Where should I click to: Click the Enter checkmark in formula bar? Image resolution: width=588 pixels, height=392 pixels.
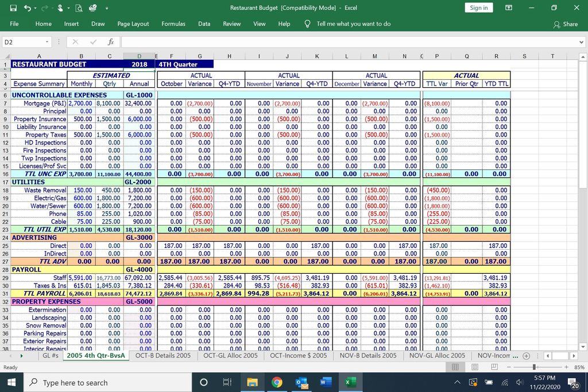point(93,42)
